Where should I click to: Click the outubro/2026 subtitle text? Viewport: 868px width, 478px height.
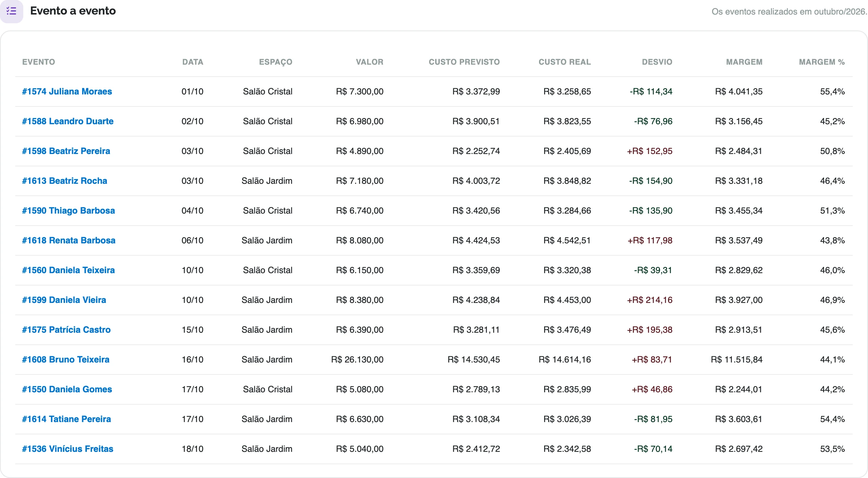[789, 12]
